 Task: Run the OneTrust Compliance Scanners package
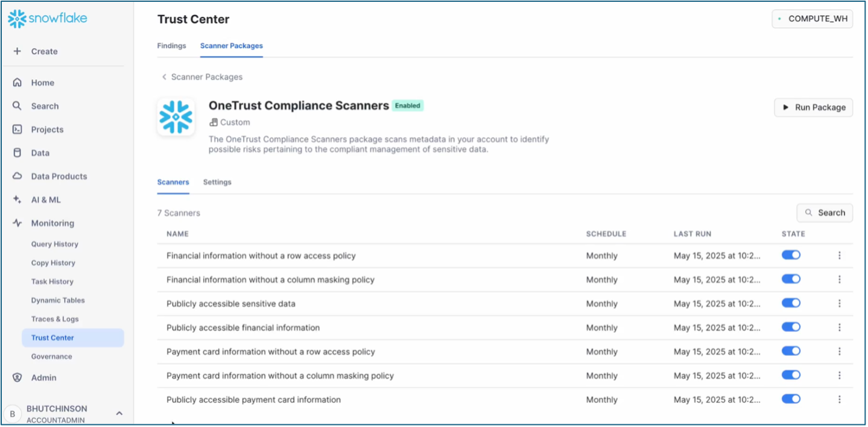coord(813,107)
